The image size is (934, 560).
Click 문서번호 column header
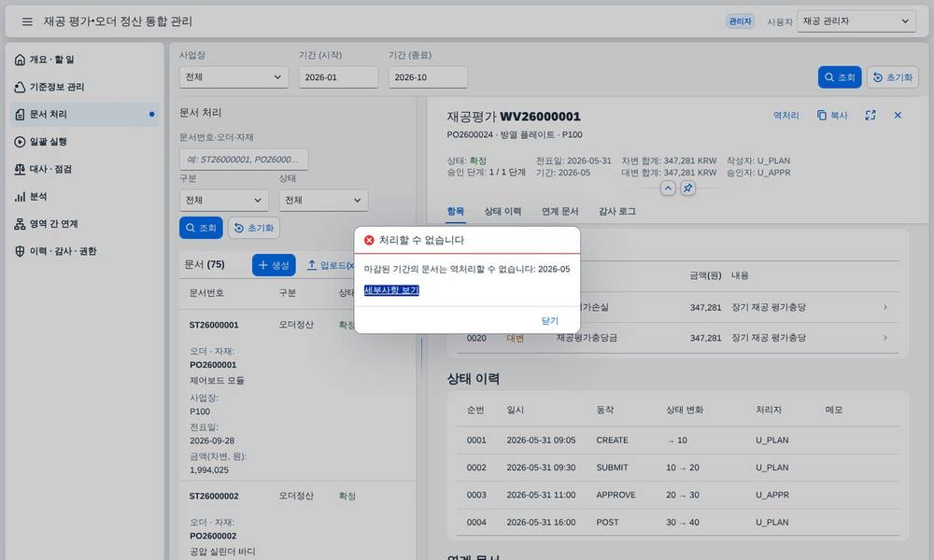click(x=206, y=293)
